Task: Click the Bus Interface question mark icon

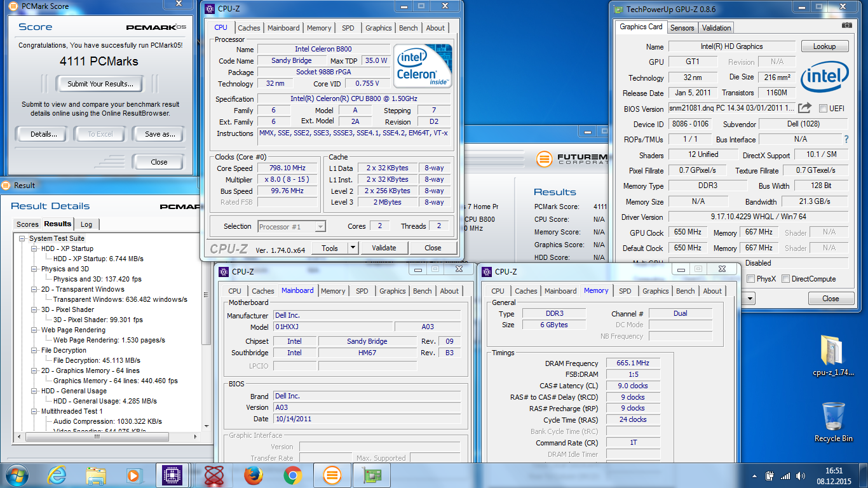Action: click(x=846, y=139)
